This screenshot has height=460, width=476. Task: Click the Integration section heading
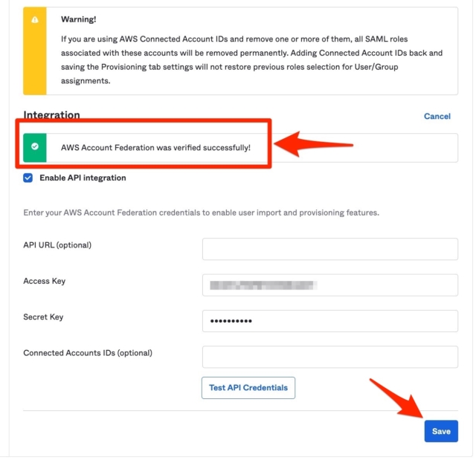[51, 115]
